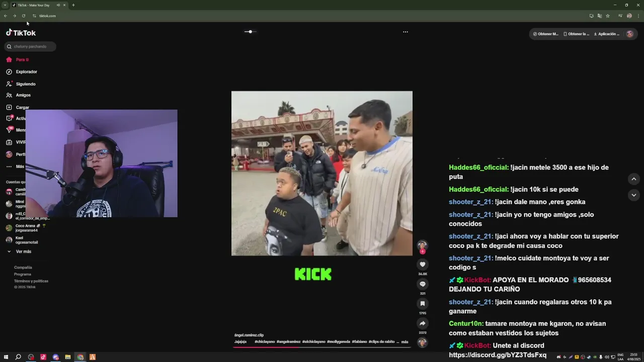Expand followed accounts with 'Ver más'
Image resolution: width=644 pixels, height=362 pixels.
[x=19, y=251]
